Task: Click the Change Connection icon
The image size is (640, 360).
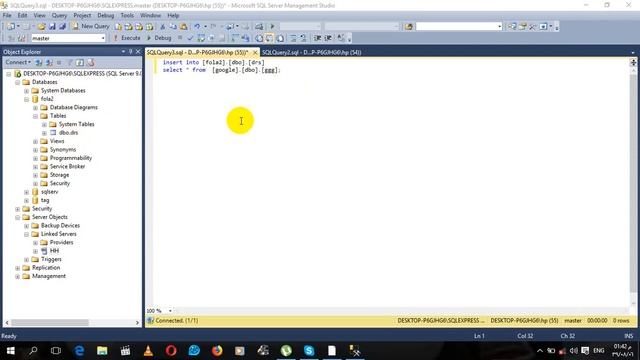Action: coord(22,38)
